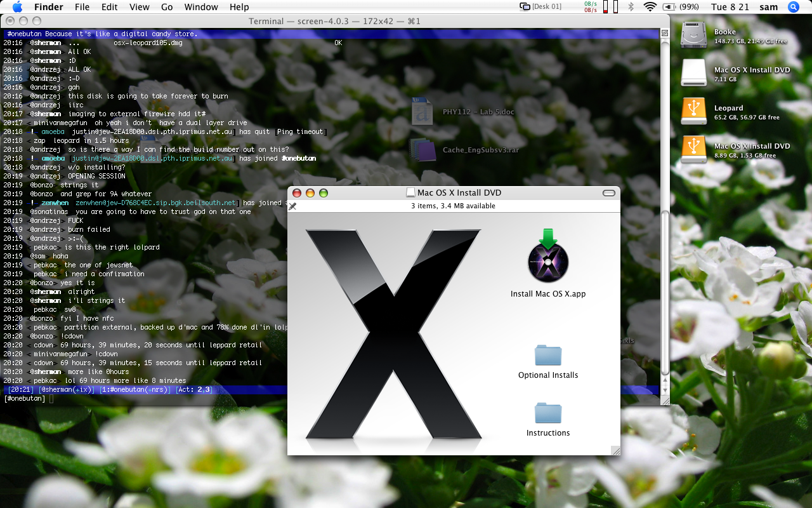Image resolution: width=812 pixels, height=508 pixels.
Task: Open Spotlight search icon
Action: coord(793,7)
